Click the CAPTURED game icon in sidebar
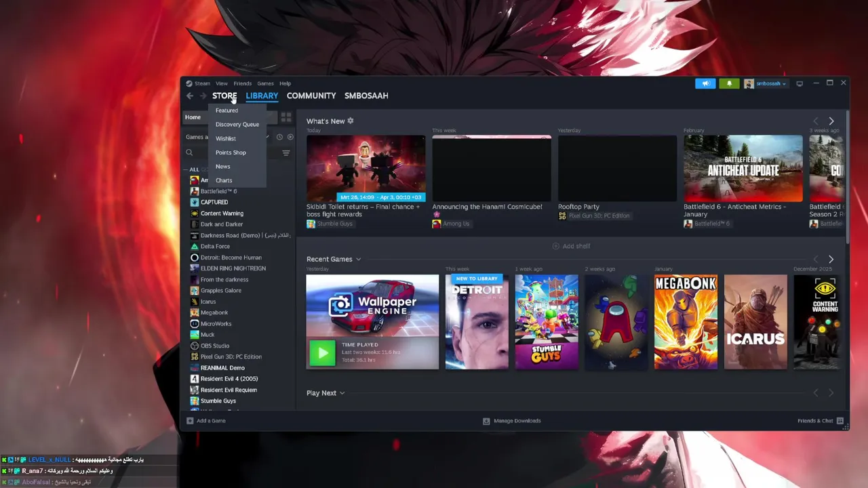 tap(195, 202)
